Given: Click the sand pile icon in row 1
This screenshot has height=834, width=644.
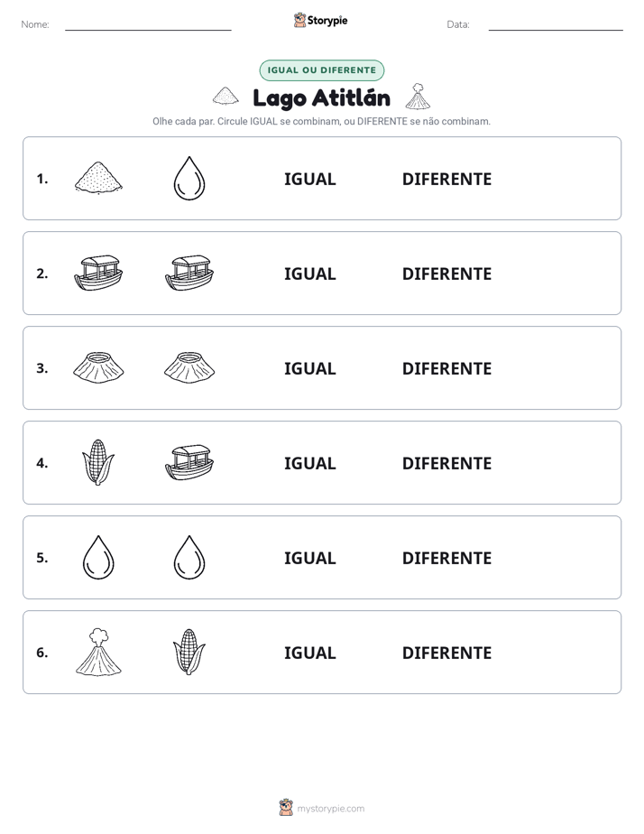Looking at the screenshot, I should pyautogui.click(x=98, y=178).
